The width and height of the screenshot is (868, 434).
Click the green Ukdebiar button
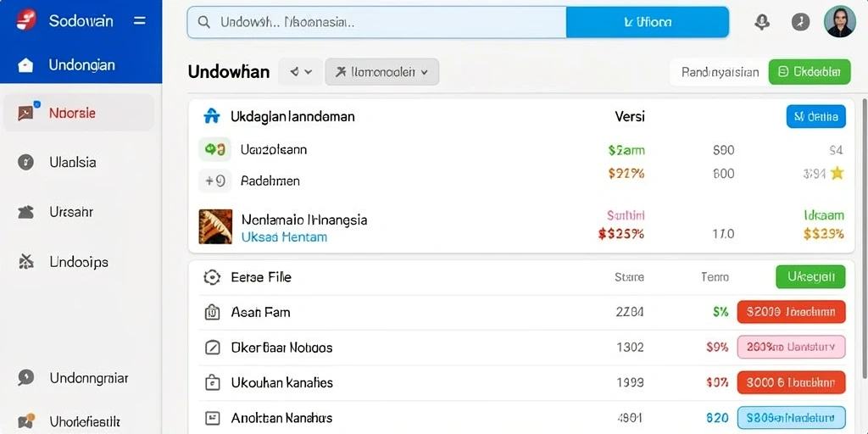coord(810,72)
